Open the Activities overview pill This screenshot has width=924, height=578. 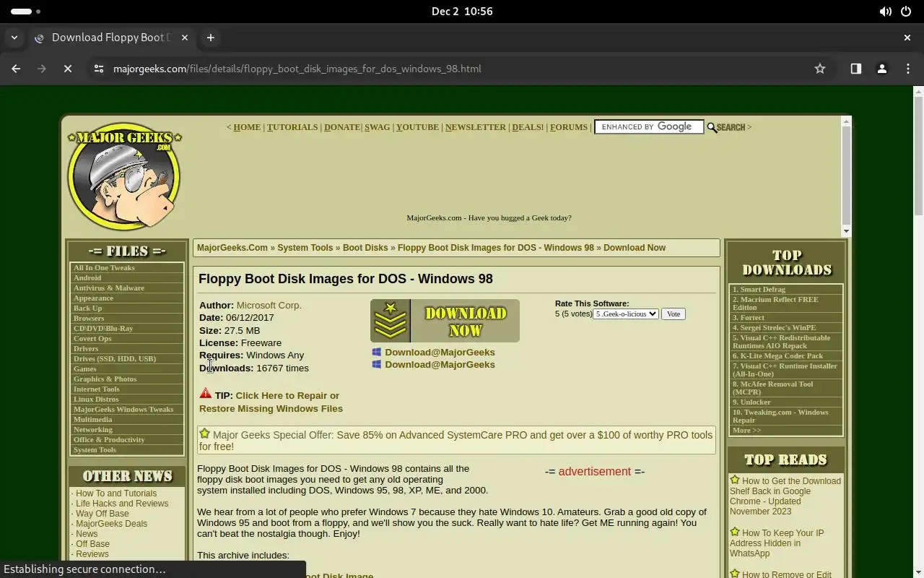(25, 12)
